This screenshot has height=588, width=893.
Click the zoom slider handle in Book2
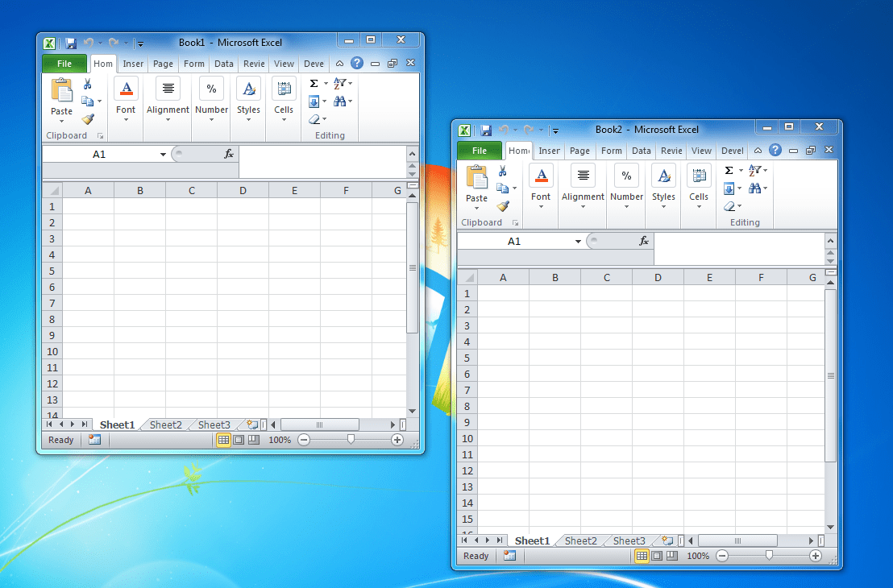pos(770,556)
